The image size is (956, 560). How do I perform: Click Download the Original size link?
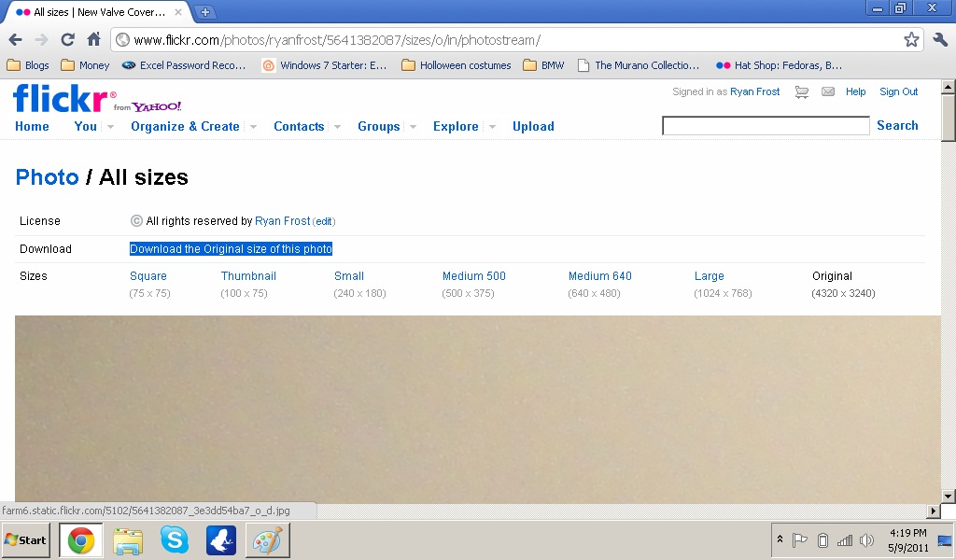pyautogui.click(x=231, y=249)
